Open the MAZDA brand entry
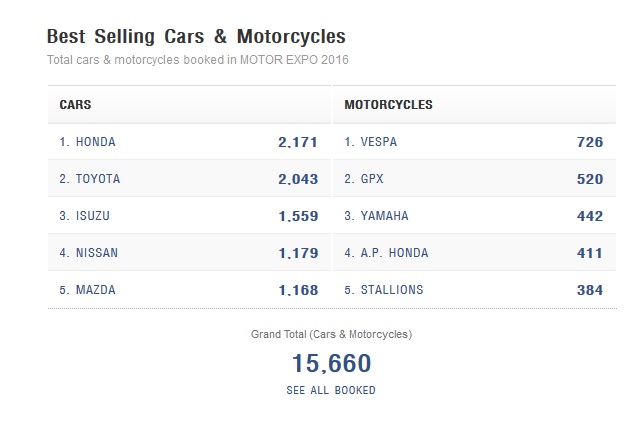 (x=95, y=290)
